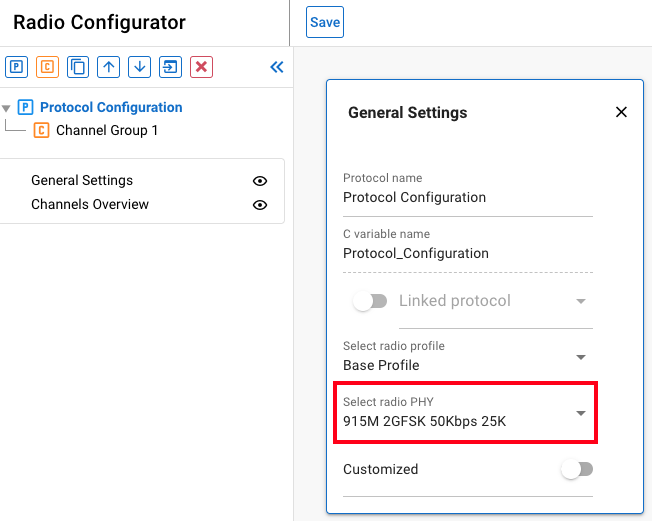Viewport: 652px width, 521px height.
Task: Move the selected item down with the arrow icon
Action: point(140,67)
